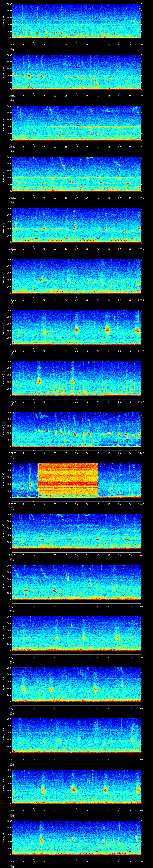Open the spectrogram panel starting at 19:25:00

[x=77, y=582]
